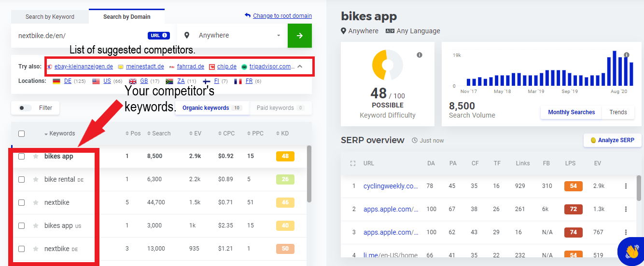The width and height of the screenshot is (644, 266).
Task: Open ebay-kleinanzeigen.de competitor suggestion
Action: point(84,66)
